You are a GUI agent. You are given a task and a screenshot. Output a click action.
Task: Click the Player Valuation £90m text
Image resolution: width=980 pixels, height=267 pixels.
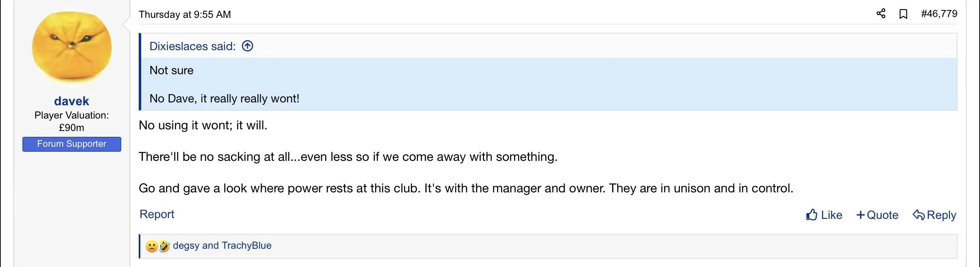71,121
